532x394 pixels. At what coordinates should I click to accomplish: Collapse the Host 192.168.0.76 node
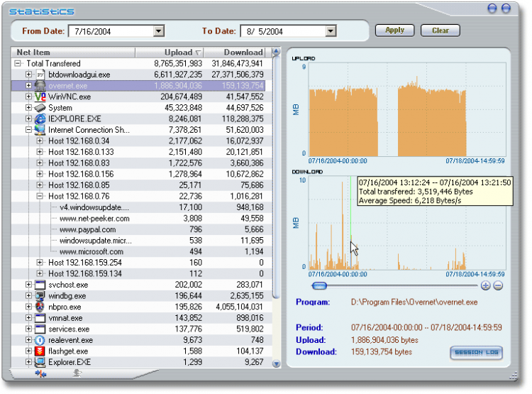click(x=40, y=196)
